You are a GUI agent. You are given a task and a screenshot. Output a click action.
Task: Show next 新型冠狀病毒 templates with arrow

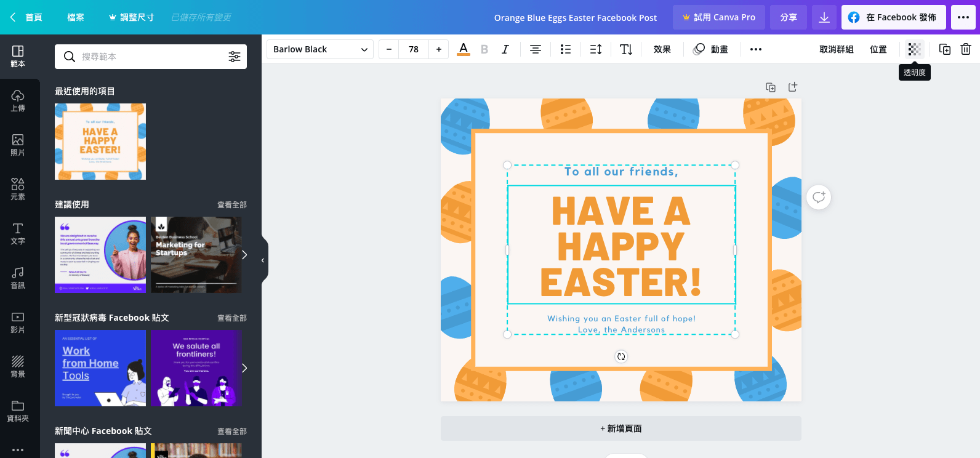pos(244,368)
